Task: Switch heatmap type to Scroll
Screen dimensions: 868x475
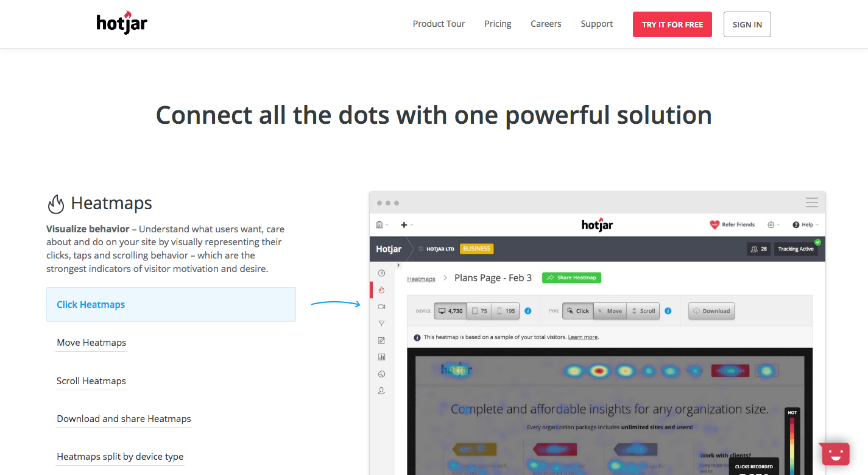Action: point(643,311)
